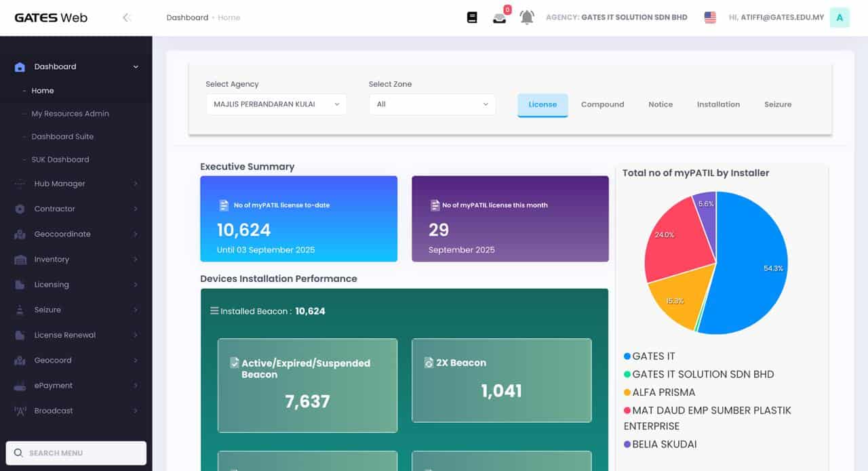The height and width of the screenshot is (471, 868).
Task: Select the ePayment icon in sidebar
Action: (x=20, y=385)
